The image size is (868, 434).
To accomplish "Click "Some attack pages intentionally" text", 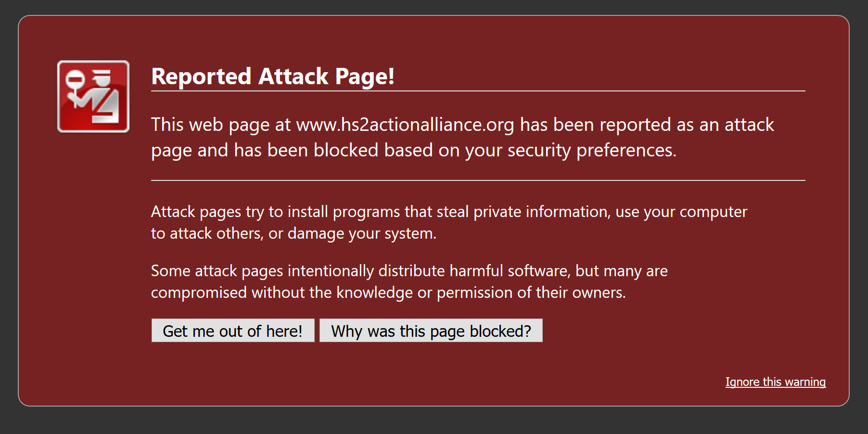I will click(262, 271).
